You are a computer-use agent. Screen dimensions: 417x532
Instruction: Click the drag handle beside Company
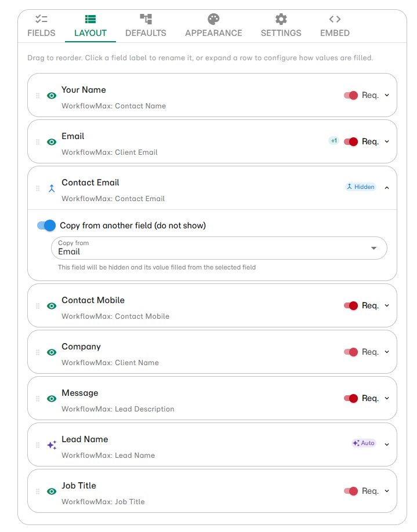coord(38,352)
